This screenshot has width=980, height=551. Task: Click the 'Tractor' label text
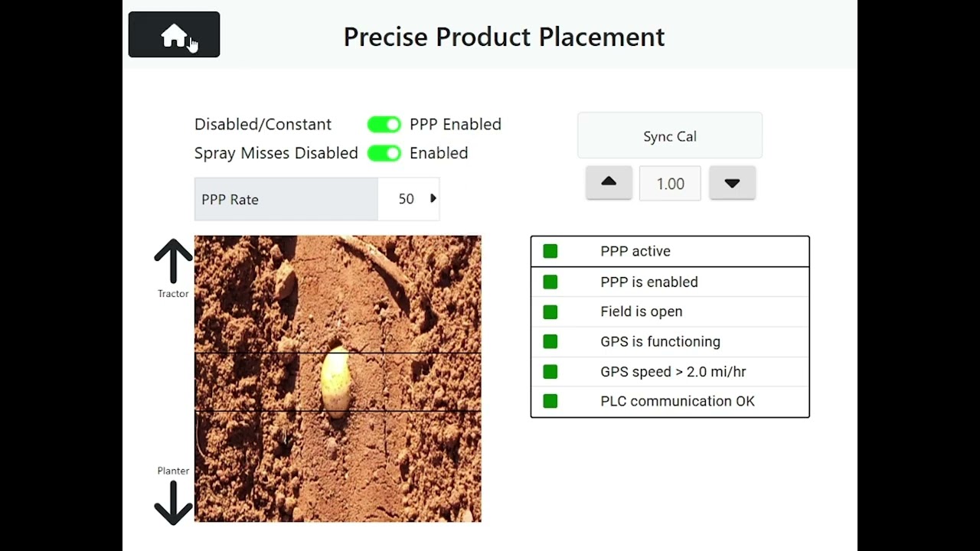(173, 293)
